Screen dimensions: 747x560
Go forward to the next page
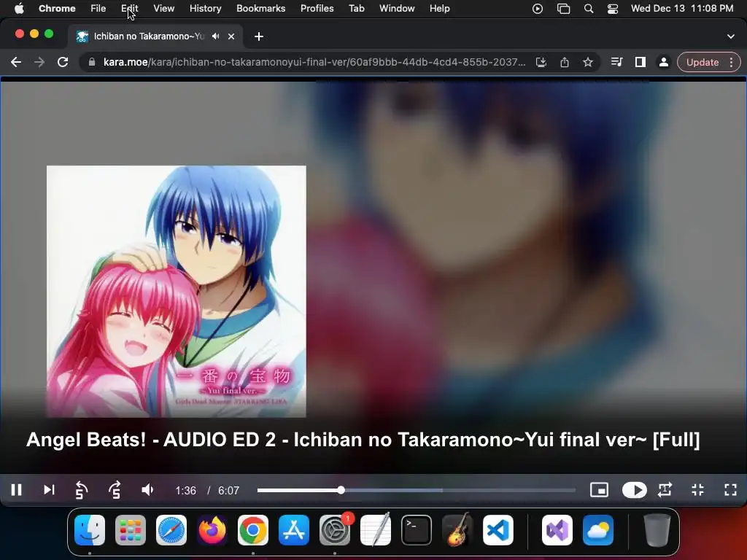(x=39, y=62)
